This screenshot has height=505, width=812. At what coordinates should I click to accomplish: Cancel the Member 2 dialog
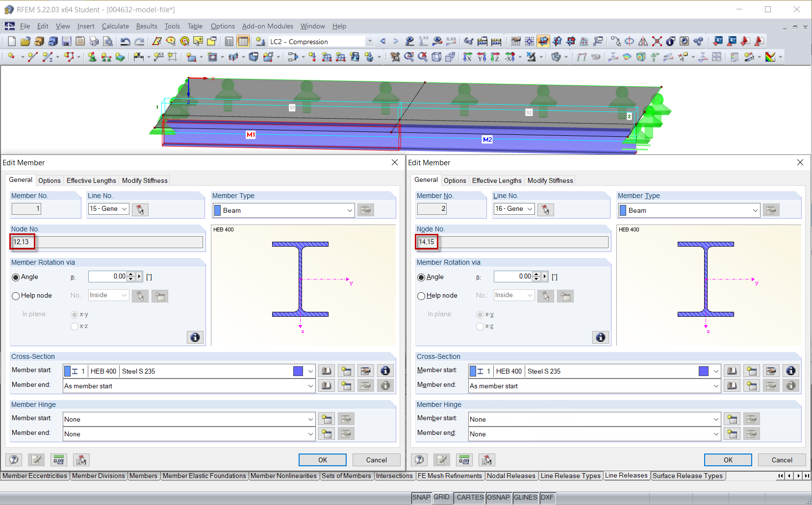782,460
